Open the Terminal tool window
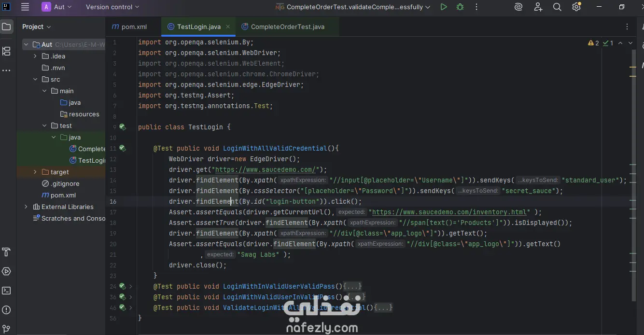644x335 pixels. [6, 291]
